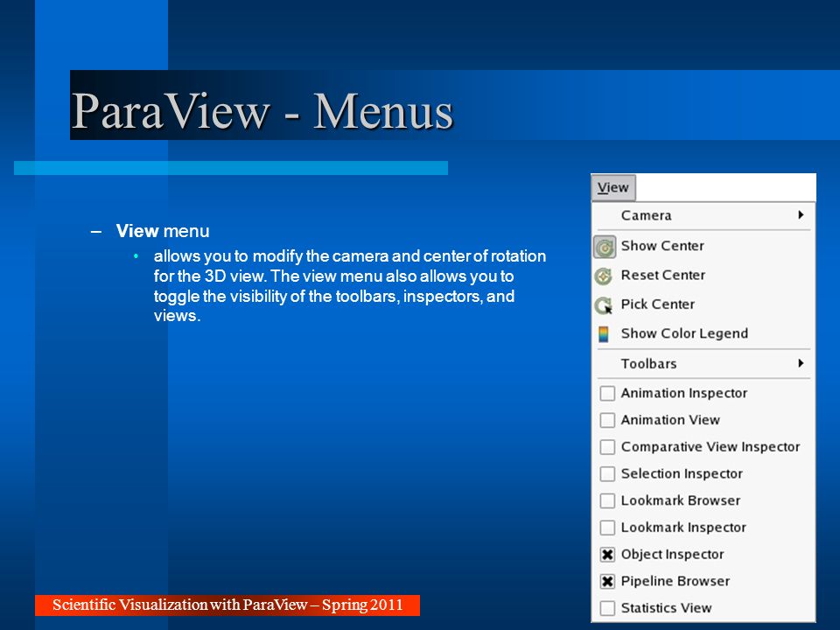Click the Animation View label
This screenshot has height=630, width=840.
click(670, 420)
